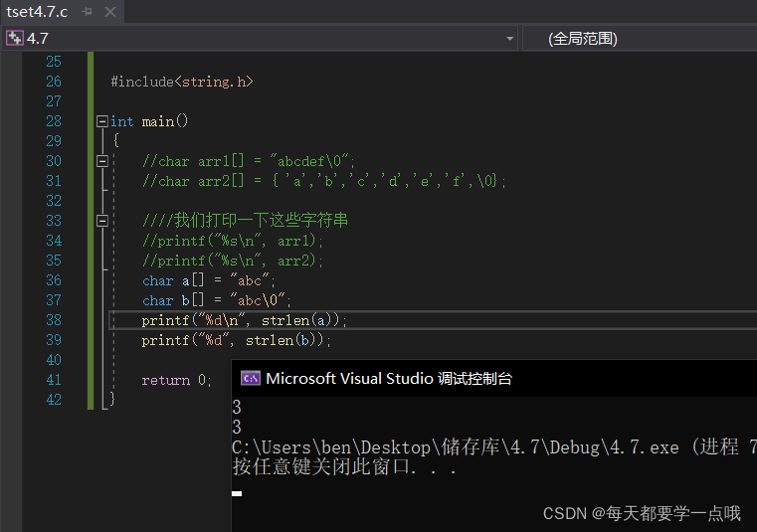The width and height of the screenshot is (757, 532).
Task: Click the 按任意键关闭此窗口 console message
Action: [343, 467]
